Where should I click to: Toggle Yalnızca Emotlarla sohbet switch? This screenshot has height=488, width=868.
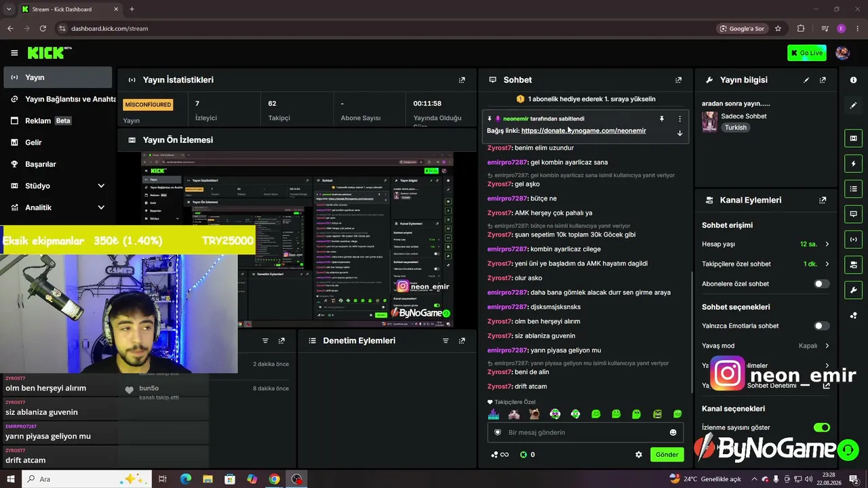821,326
